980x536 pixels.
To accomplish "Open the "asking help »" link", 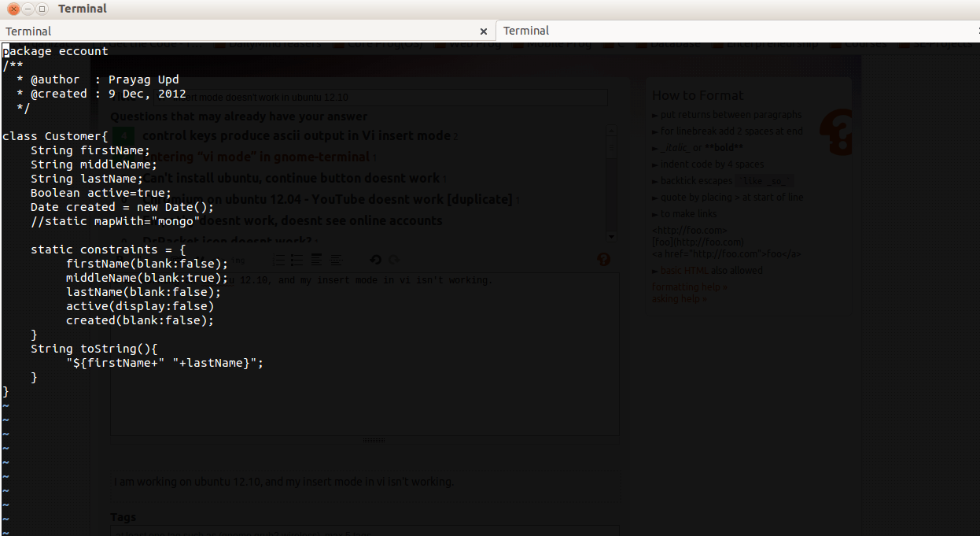I will click(x=679, y=299).
